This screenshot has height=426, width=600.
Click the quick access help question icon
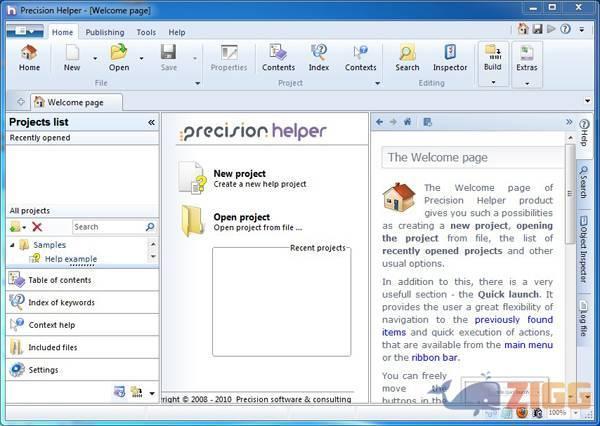point(565,29)
